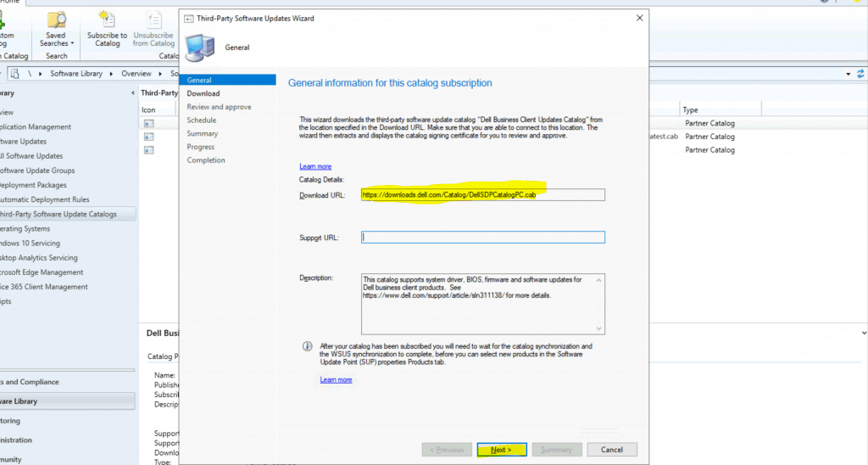Viewport: 868px width, 465px height.
Task: Click the Icon column header
Action: click(x=157, y=109)
